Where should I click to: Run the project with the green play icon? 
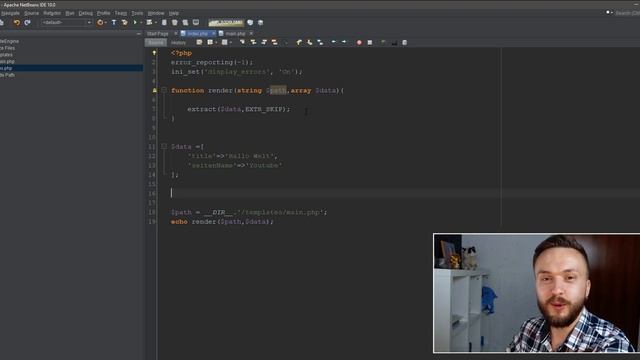pos(135,22)
